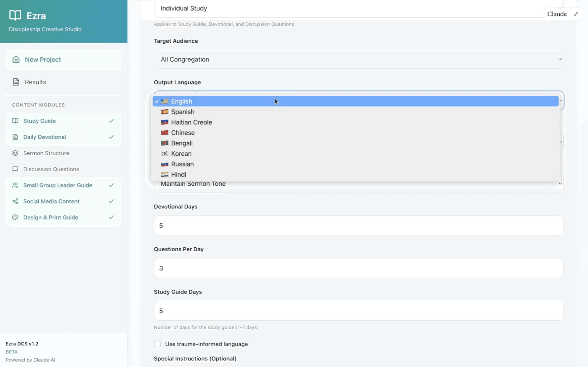This screenshot has height=367, width=588.
Task: Toggle the Daily Devotional module checkmark
Action: [x=111, y=137]
